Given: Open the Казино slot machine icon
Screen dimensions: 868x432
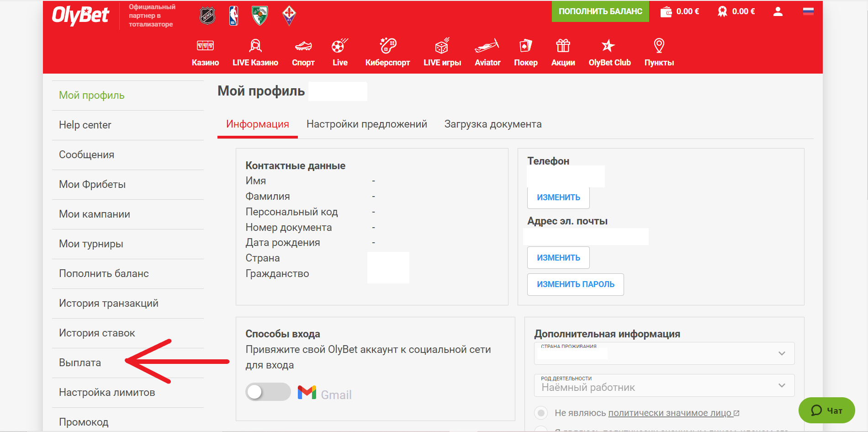Looking at the screenshot, I should coord(205,45).
